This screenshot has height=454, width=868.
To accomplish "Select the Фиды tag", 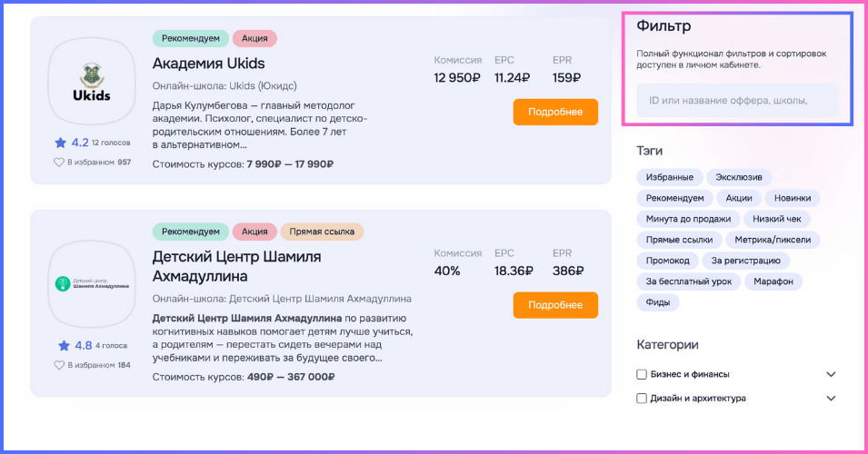I will [658, 302].
